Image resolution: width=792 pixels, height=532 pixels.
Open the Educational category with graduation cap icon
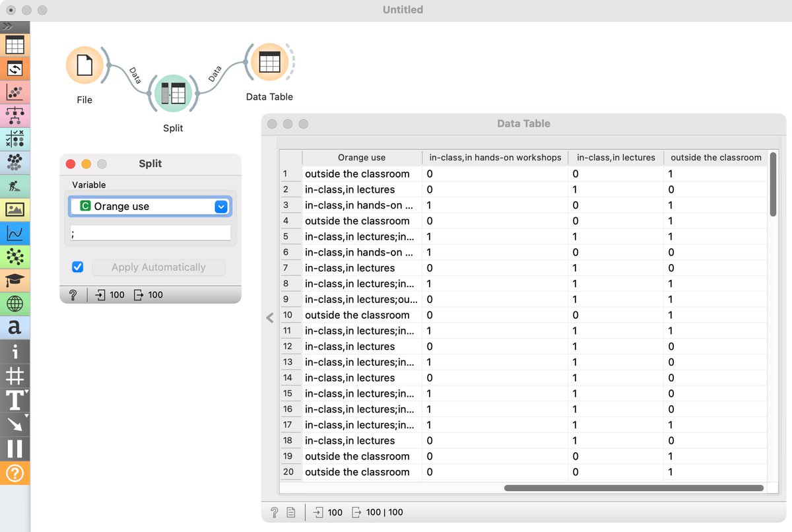pyautogui.click(x=15, y=280)
